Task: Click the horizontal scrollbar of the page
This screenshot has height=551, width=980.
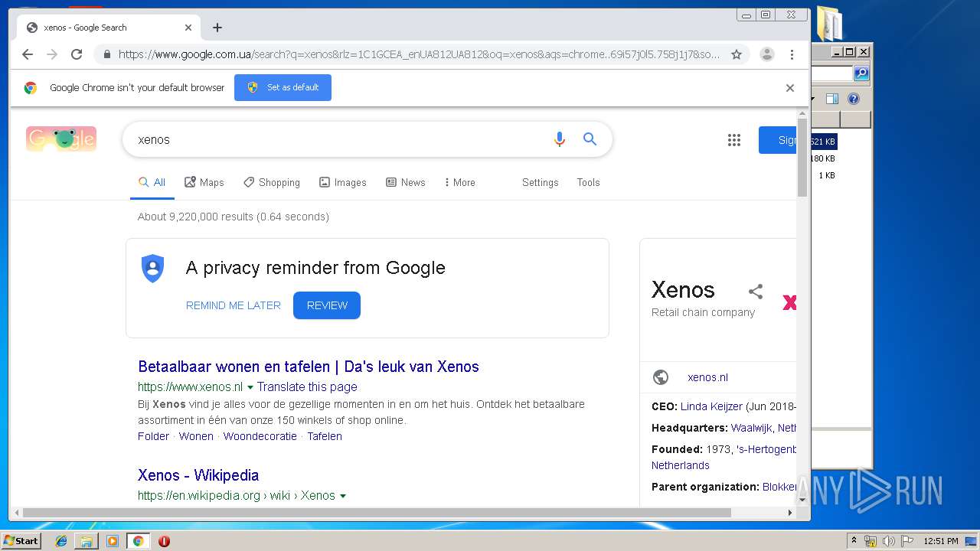Action: point(377,513)
